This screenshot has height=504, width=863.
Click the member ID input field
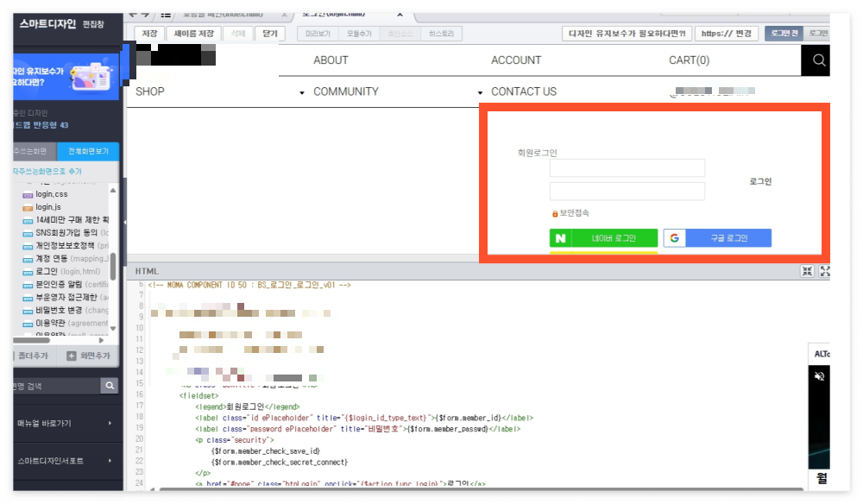tap(627, 167)
